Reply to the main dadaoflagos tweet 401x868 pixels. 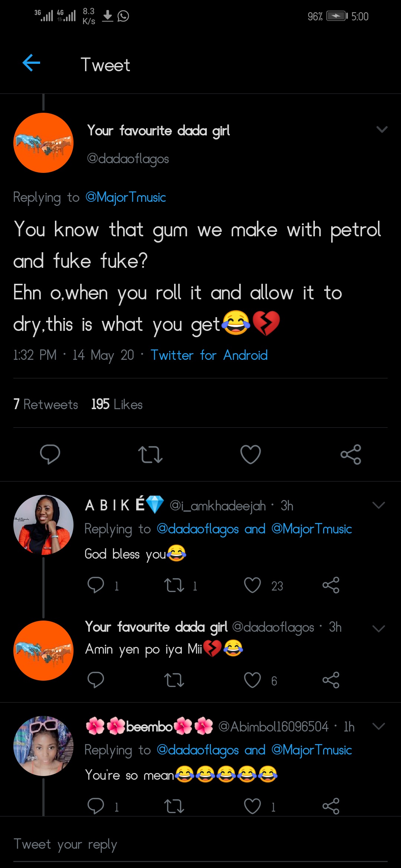tap(50, 454)
